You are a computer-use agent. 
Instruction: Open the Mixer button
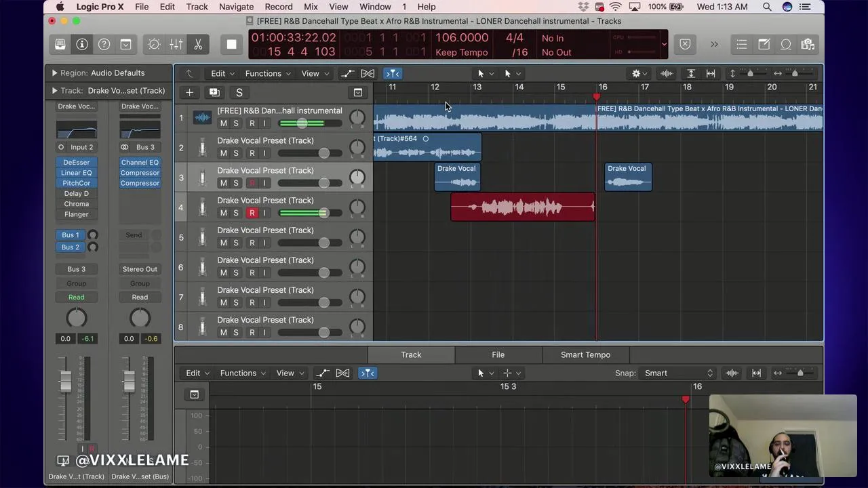click(176, 44)
